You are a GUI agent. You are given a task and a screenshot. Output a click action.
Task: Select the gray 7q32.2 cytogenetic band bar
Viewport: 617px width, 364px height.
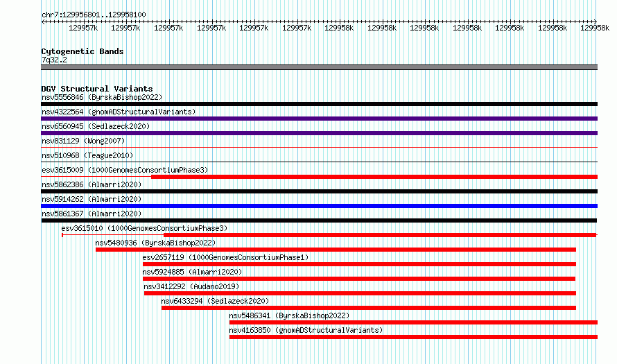pos(319,67)
